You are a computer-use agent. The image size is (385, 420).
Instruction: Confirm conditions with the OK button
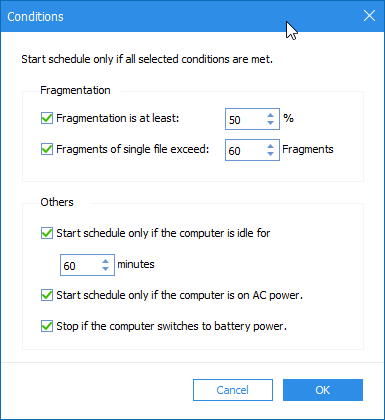pos(323,390)
